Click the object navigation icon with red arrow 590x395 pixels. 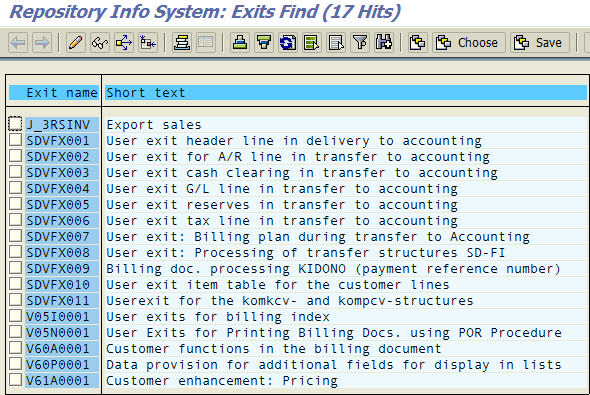[148, 43]
